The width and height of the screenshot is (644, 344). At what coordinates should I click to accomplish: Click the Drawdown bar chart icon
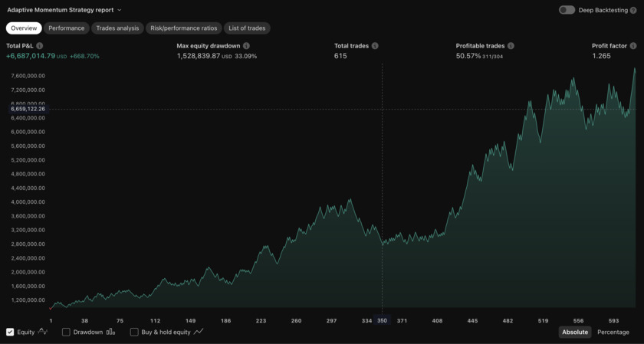click(x=111, y=332)
